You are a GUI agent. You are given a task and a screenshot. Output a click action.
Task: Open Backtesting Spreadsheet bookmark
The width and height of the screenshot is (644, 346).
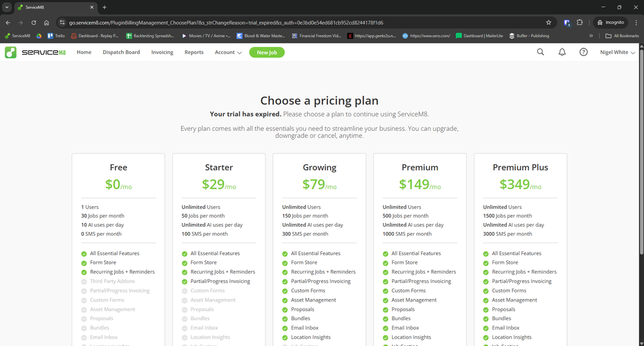click(150, 35)
